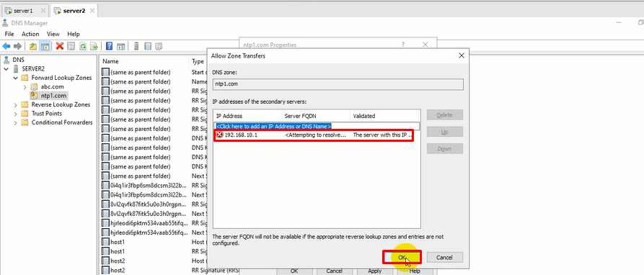Click the question mark on ntp1.com Properties
This screenshot has width=644, height=275.
click(x=403, y=44)
